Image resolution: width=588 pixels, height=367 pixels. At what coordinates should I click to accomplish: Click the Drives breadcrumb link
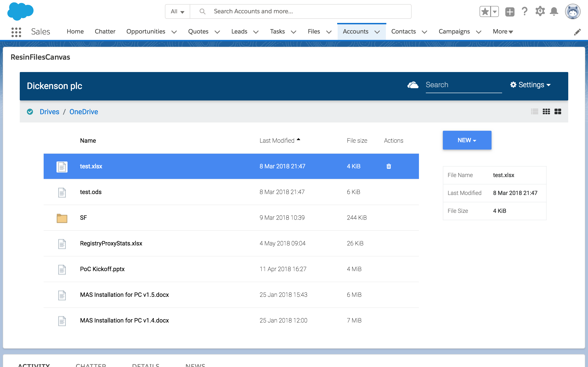tap(50, 112)
